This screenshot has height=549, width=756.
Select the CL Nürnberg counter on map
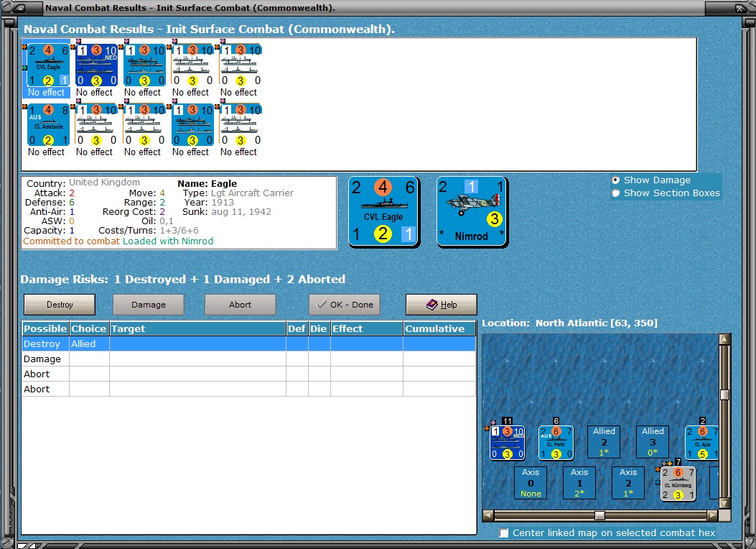click(x=678, y=484)
